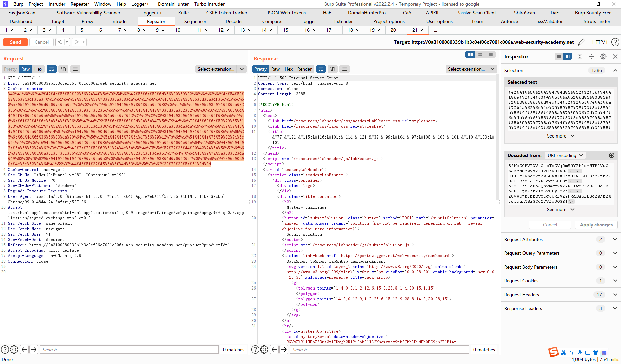This screenshot has height=364, width=621.
Task: Switch to the Proxy tab
Action: (87, 21)
